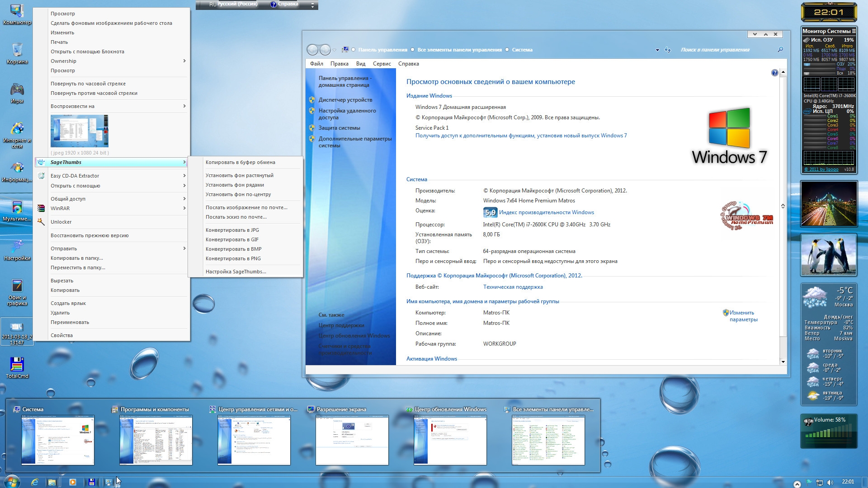
Task: Click Control Panel scrollbar up arrow
Action: [x=783, y=72]
